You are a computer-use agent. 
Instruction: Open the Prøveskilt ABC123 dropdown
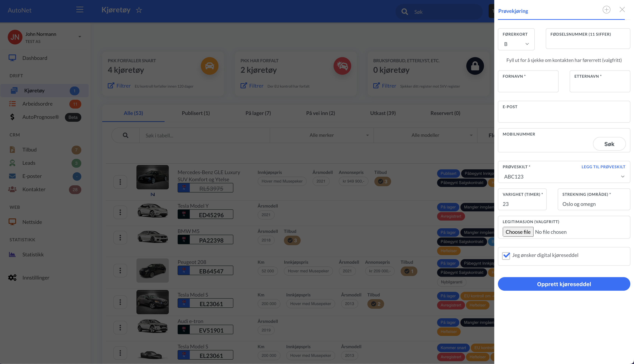564,176
